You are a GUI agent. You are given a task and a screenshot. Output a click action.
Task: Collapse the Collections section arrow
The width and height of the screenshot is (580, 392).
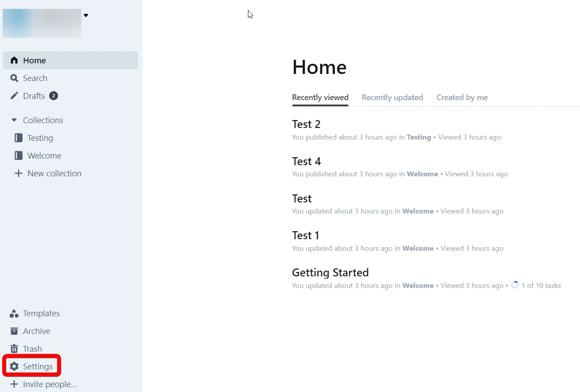(x=14, y=120)
